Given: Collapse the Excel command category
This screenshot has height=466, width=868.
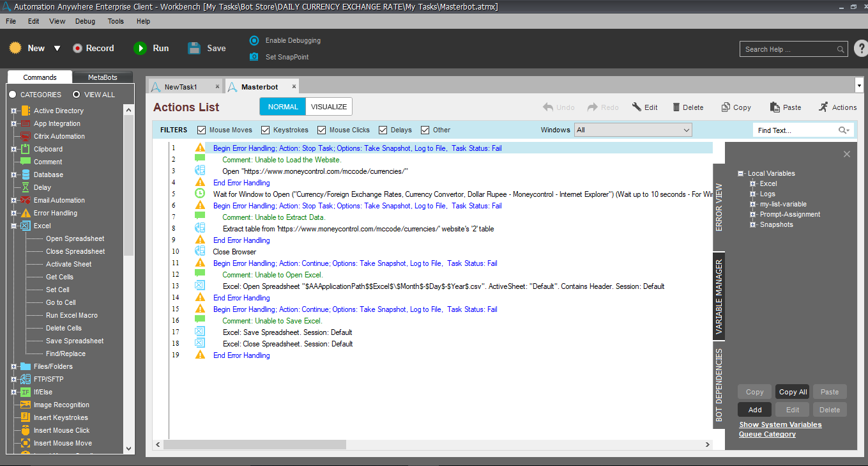Looking at the screenshot, I should pyautogui.click(x=14, y=226).
